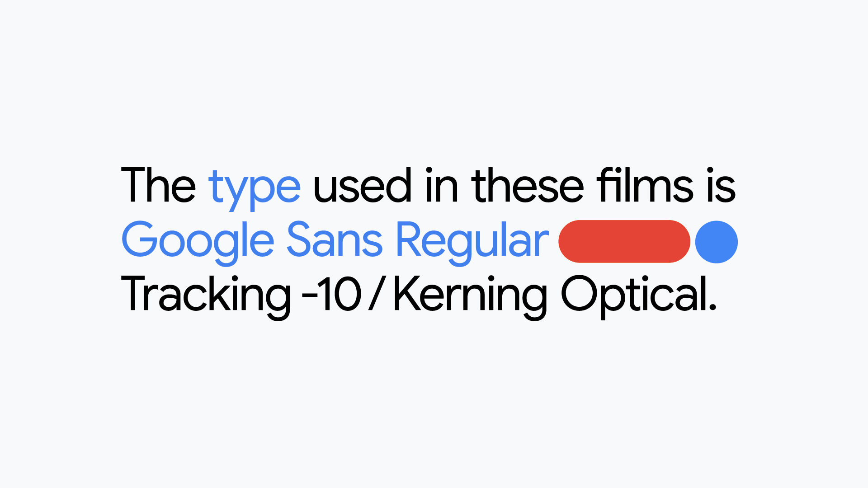The width and height of the screenshot is (868, 488).
Task: Click the red pill-shaped graphic
Action: 624,241
